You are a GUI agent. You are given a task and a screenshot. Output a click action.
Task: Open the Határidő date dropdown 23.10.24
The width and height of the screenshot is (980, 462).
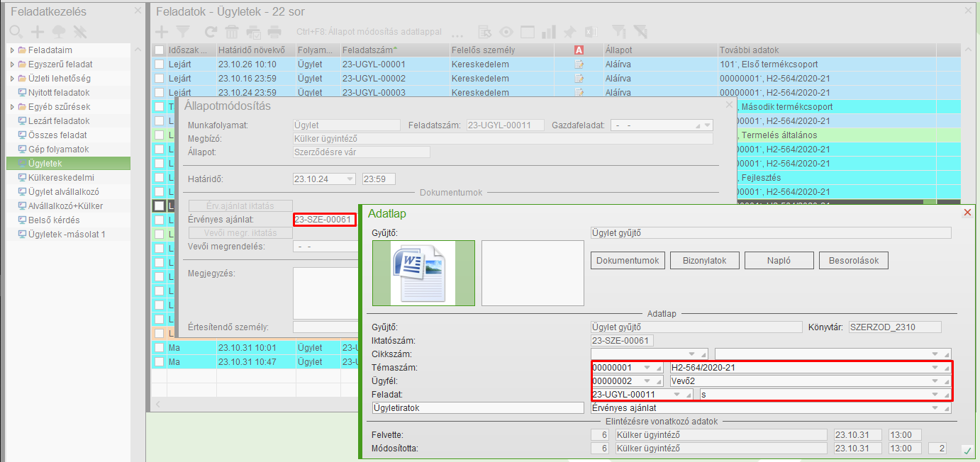coord(350,179)
